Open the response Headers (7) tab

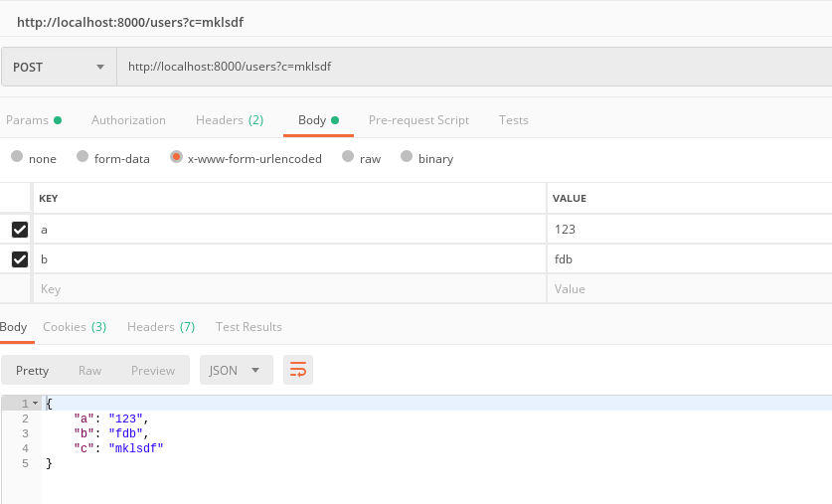(161, 327)
